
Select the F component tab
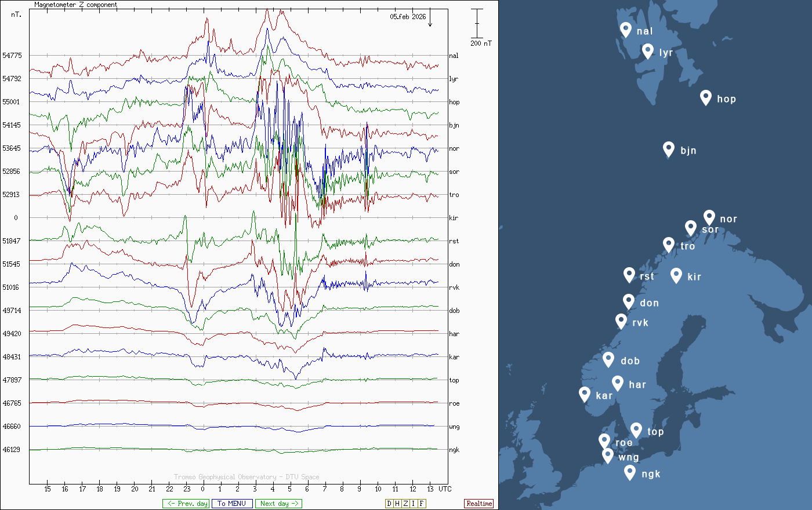[x=422, y=504]
